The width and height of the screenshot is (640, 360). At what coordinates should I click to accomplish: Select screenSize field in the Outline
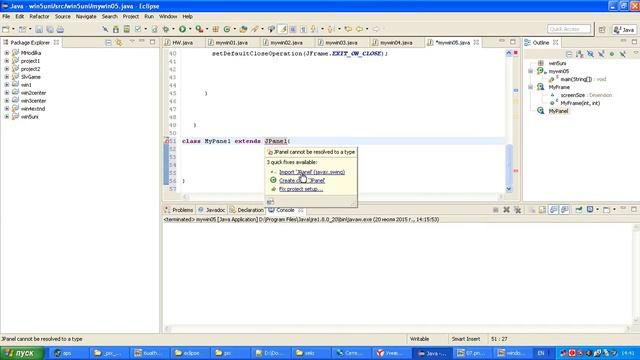point(573,95)
